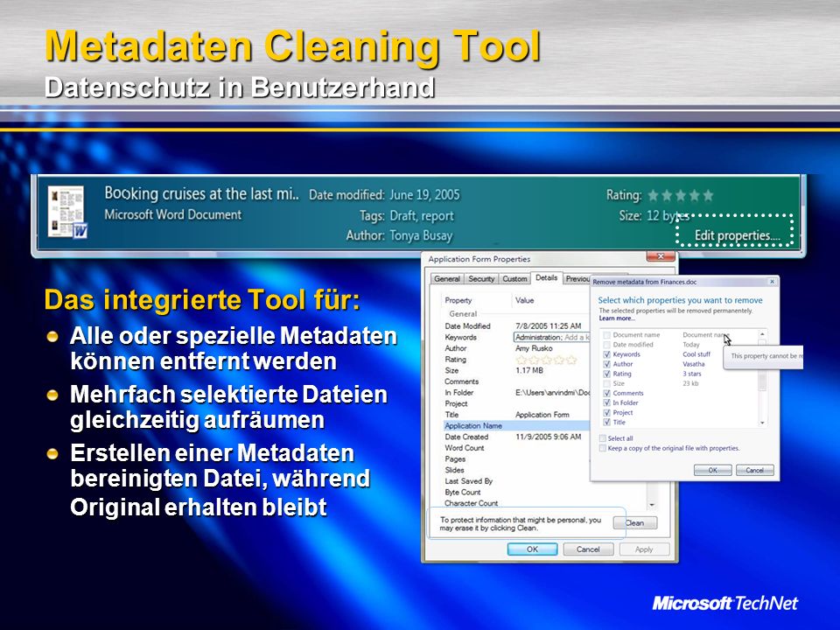Click Apply in Application Form Properties
The width and height of the screenshot is (840, 630).
[x=644, y=549]
